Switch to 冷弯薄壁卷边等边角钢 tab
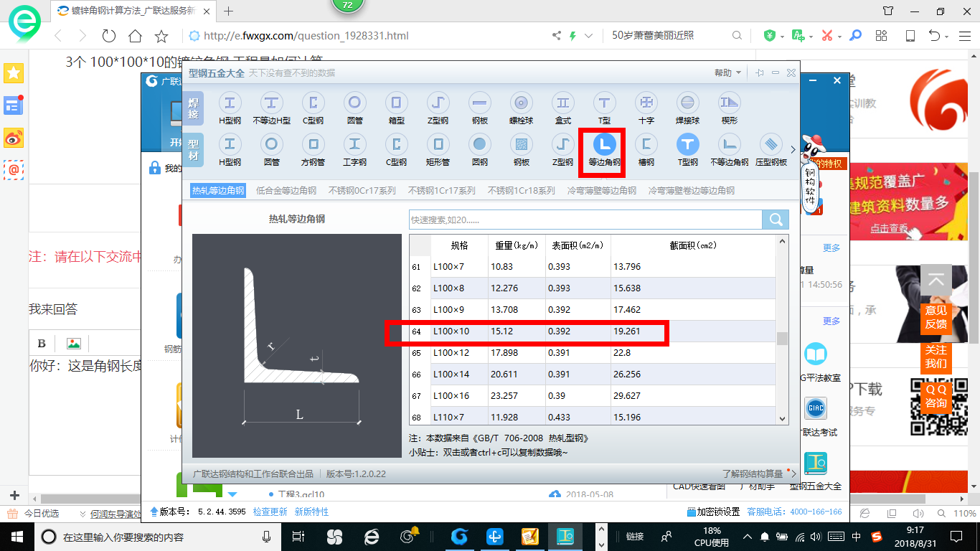This screenshot has height=551, width=980. click(x=692, y=190)
